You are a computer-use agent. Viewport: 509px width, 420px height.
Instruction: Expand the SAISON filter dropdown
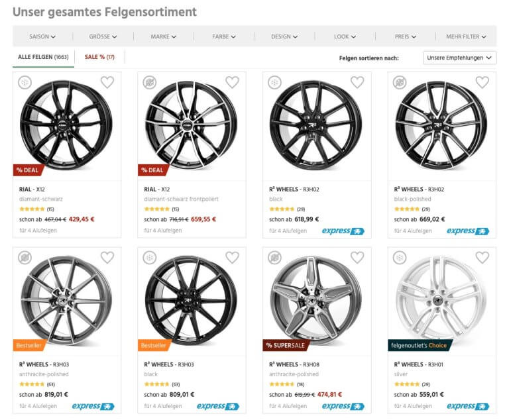tap(42, 36)
